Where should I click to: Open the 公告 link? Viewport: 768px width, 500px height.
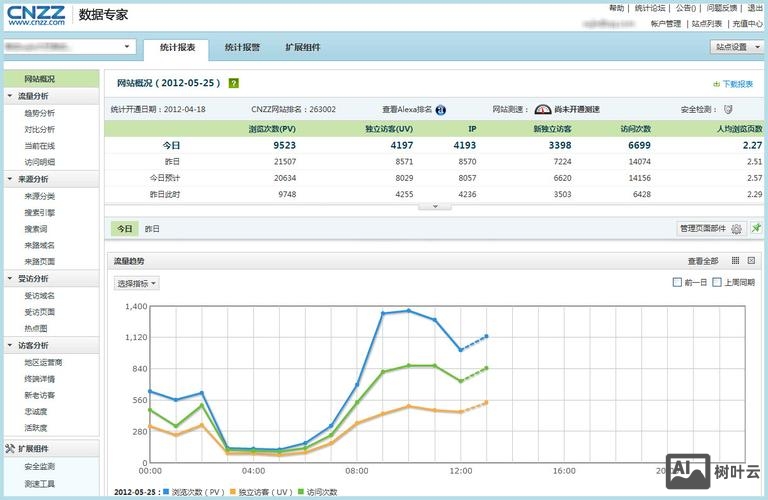[686, 8]
